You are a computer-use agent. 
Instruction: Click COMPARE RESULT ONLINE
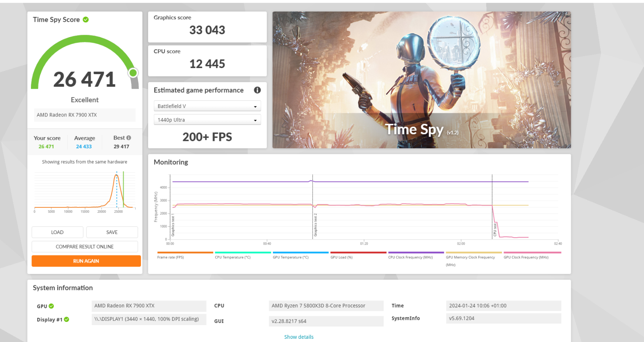(85, 247)
